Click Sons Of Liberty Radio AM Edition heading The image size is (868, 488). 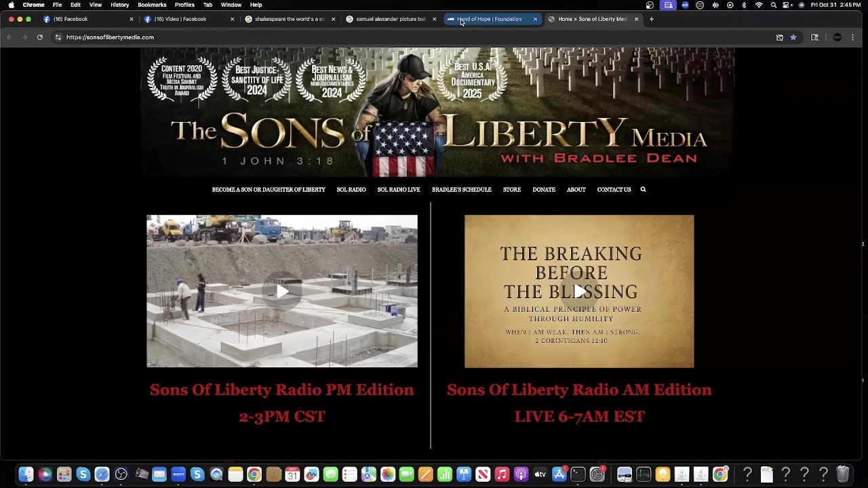click(x=579, y=390)
